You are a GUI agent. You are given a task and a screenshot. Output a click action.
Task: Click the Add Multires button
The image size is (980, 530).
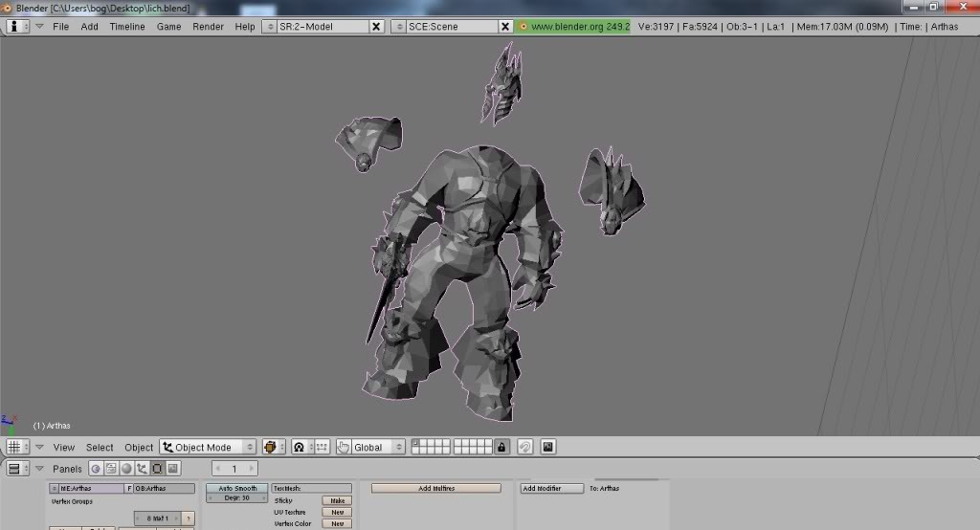[436, 488]
